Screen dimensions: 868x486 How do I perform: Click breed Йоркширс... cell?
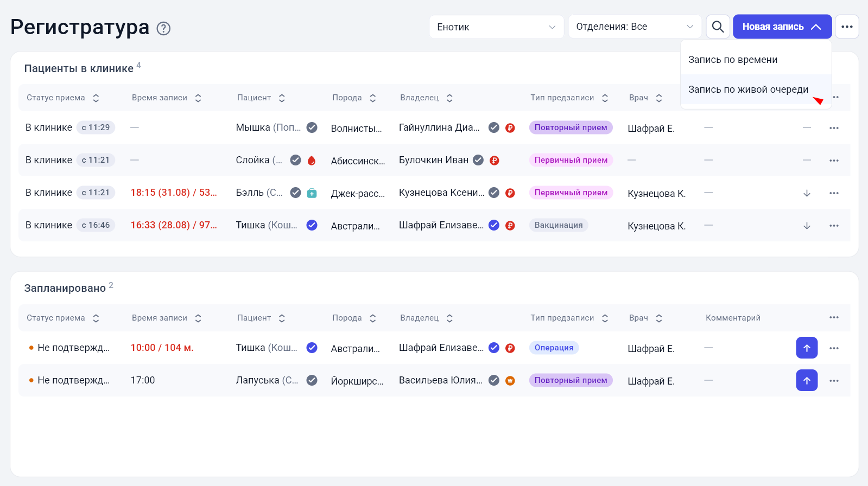pyautogui.click(x=357, y=381)
